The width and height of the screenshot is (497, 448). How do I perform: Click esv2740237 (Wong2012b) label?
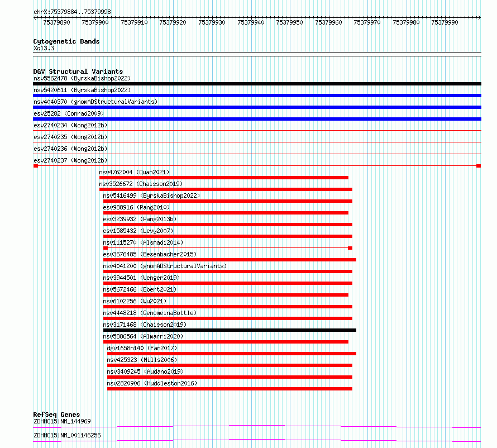point(70,160)
